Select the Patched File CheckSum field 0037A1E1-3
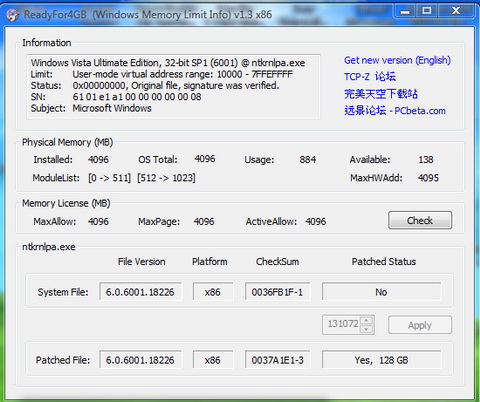Image resolution: width=480 pixels, height=402 pixels. 277,360
